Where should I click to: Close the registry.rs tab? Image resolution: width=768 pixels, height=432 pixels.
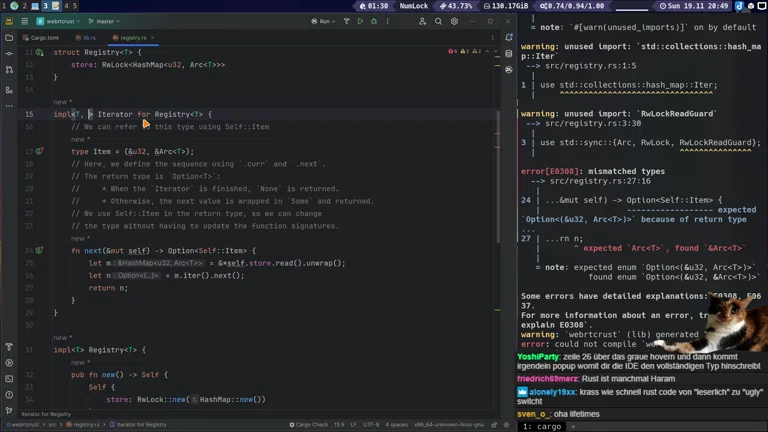click(x=152, y=38)
